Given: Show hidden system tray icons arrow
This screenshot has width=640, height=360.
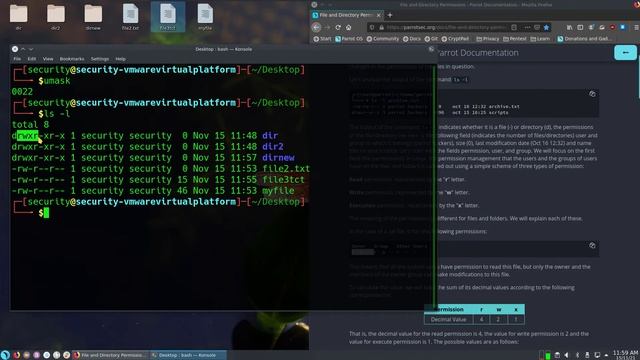Looking at the screenshot, I should pyautogui.click(x=606, y=355).
